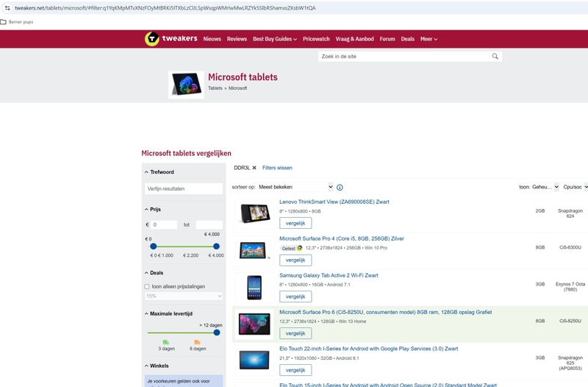The image size is (588, 387).
Task: Open the Microsoft tablets header thumbnail
Action: point(187,85)
